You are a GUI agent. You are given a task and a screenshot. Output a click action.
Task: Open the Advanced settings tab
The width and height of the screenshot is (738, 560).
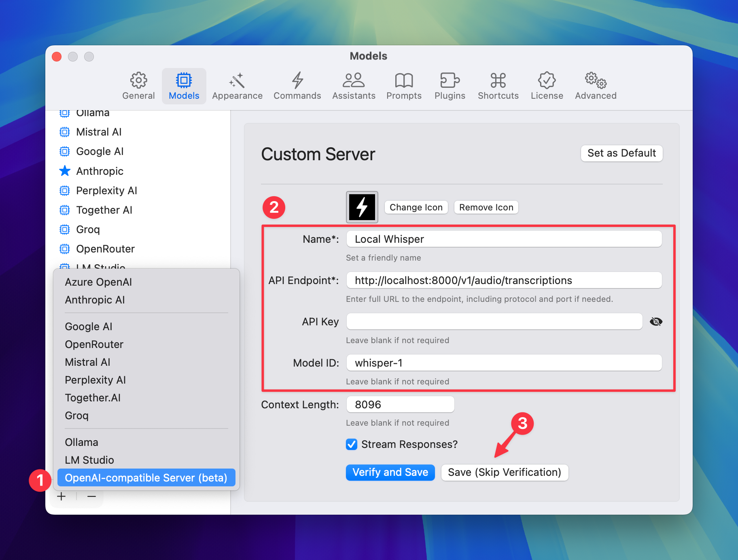(x=595, y=86)
